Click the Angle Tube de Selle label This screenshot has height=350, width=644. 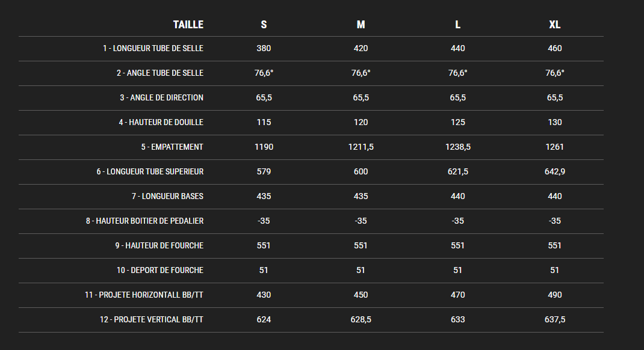160,73
